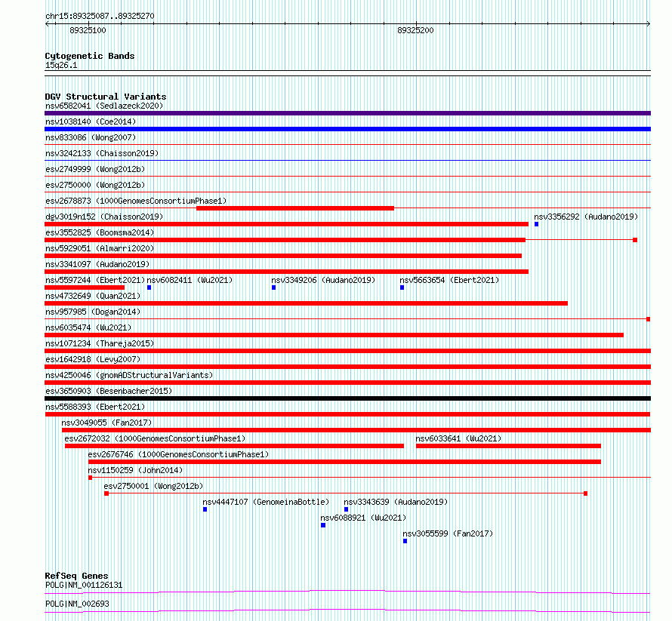Click the Cytogenetic Bands track title

[90, 56]
